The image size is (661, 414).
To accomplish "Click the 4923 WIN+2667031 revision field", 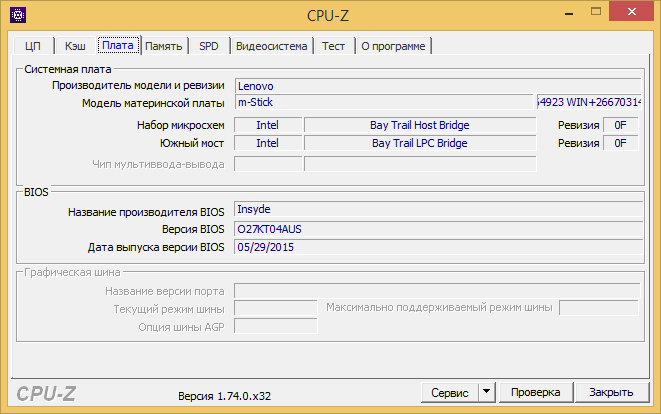I will click(589, 102).
